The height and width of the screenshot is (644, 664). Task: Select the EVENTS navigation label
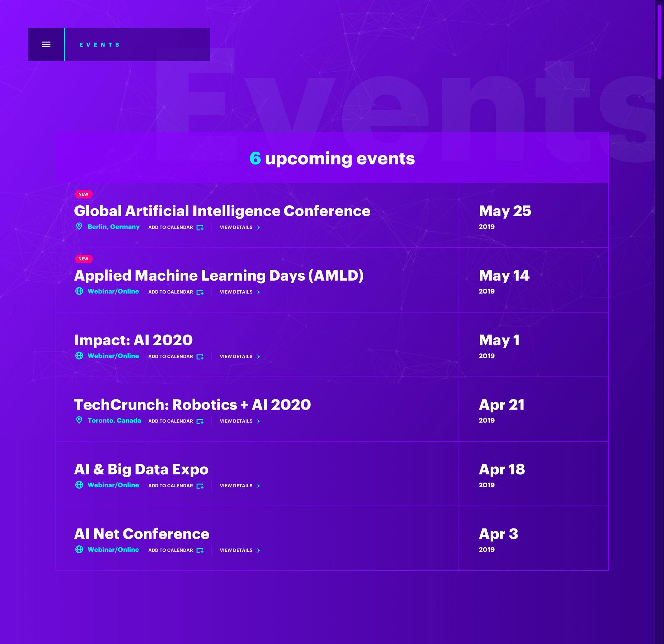pos(99,45)
